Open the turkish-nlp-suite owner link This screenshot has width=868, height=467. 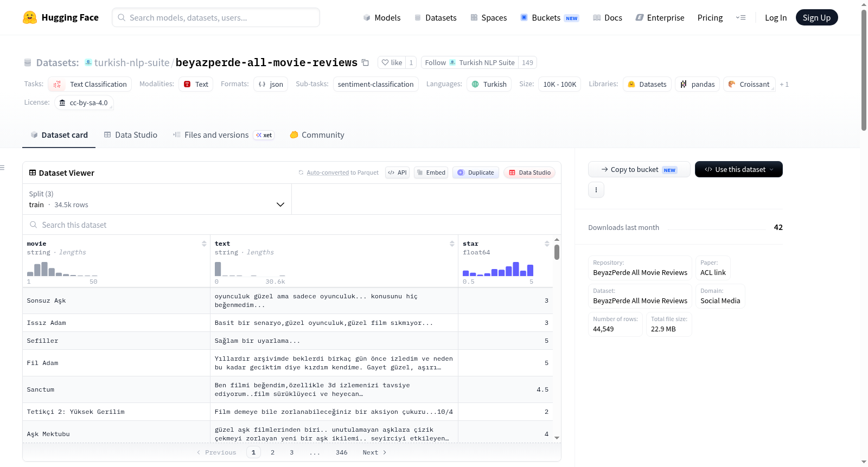[132, 62]
